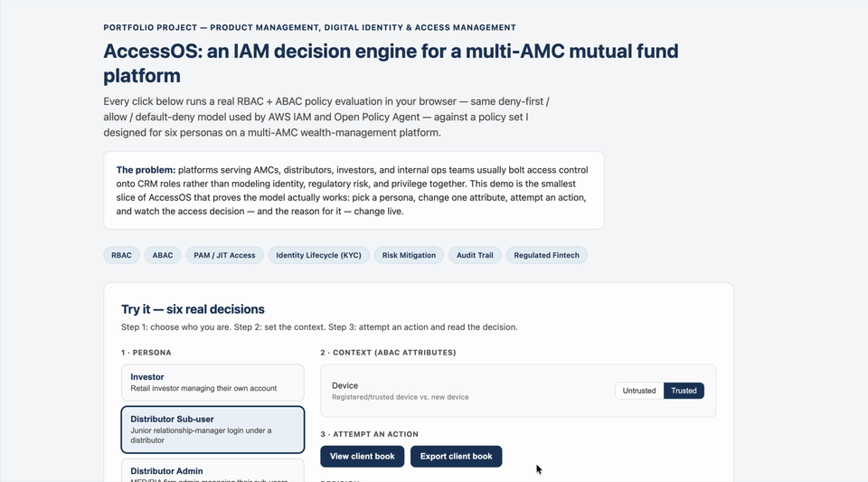Click 'The problem:' bold text
The height and width of the screenshot is (482, 868).
(x=146, y=170)
